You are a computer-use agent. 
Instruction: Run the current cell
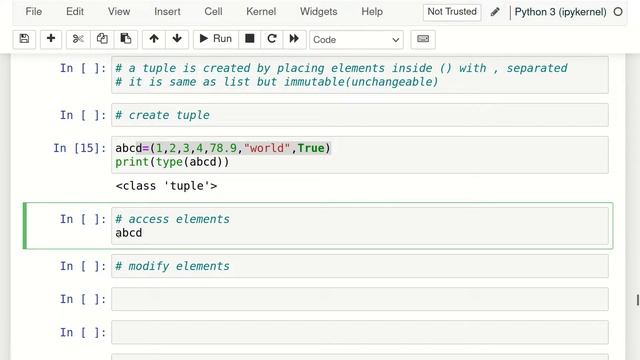(216, 39)
